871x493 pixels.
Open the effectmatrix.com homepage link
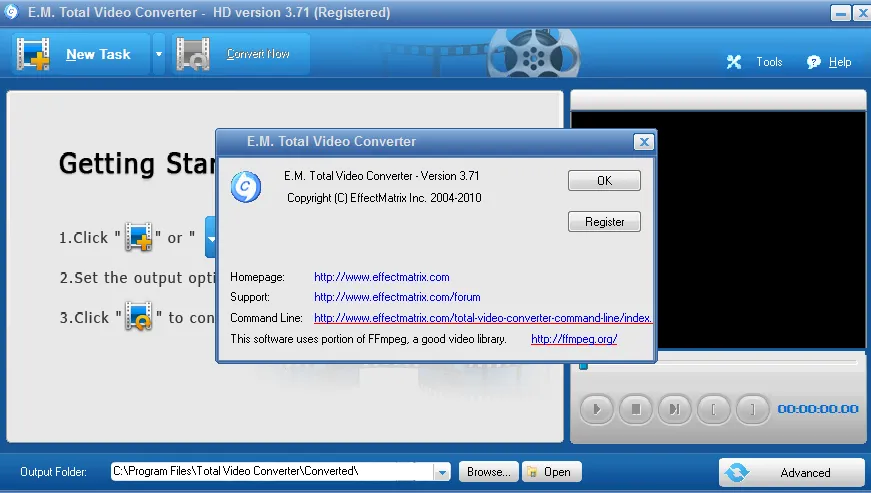point(382,277)
